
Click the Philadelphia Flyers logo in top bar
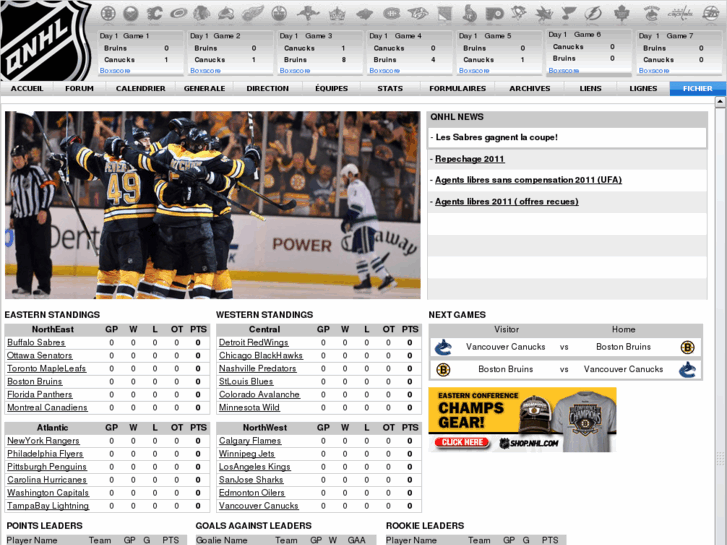point(495,13)
